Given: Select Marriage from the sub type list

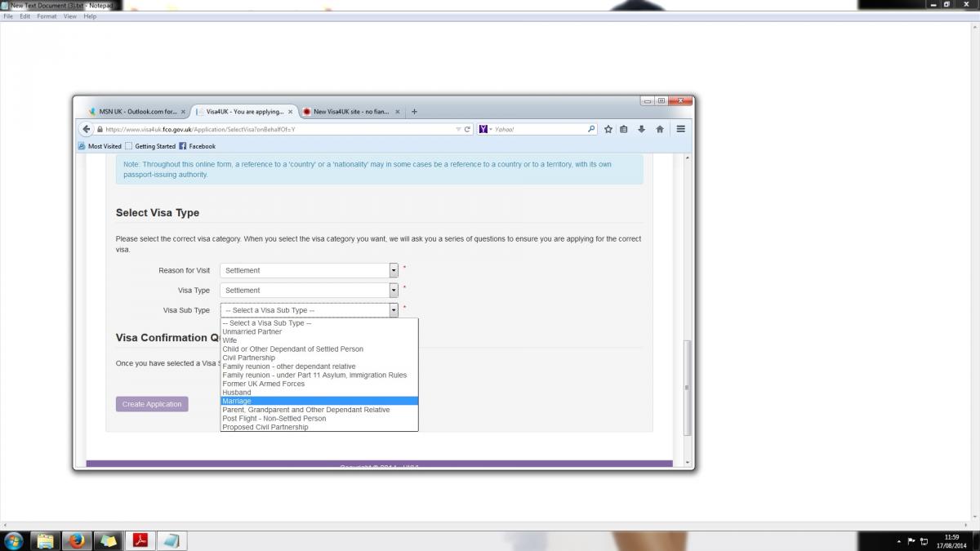Looking at the screenshot, I should pyautogui.click(x=238, y=401).
